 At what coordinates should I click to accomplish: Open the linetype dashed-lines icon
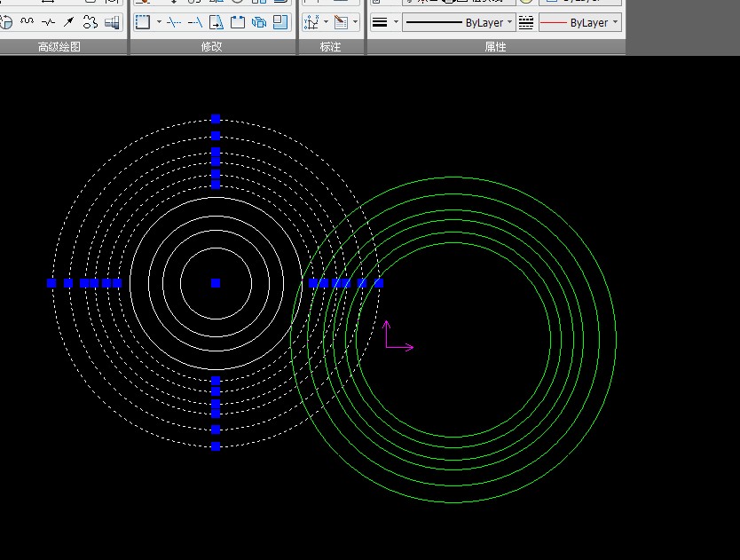526,22
